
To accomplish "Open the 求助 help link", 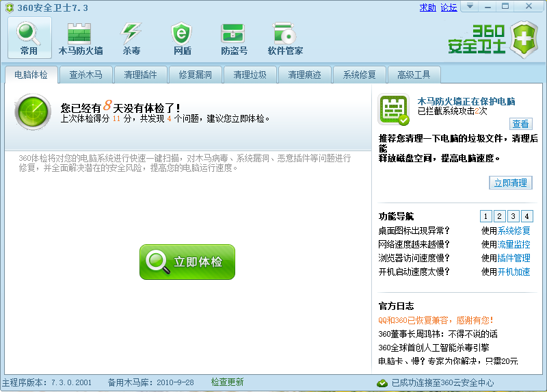I will [428, 8].
